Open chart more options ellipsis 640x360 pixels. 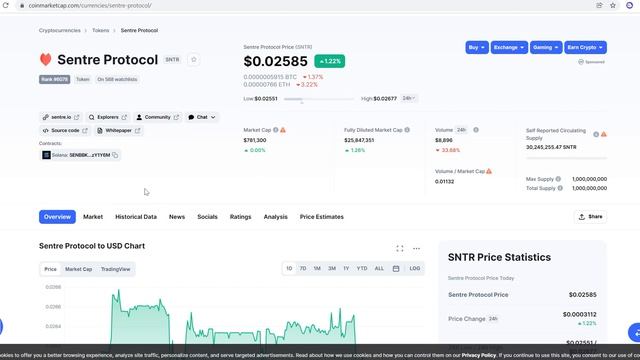point(416,248)
